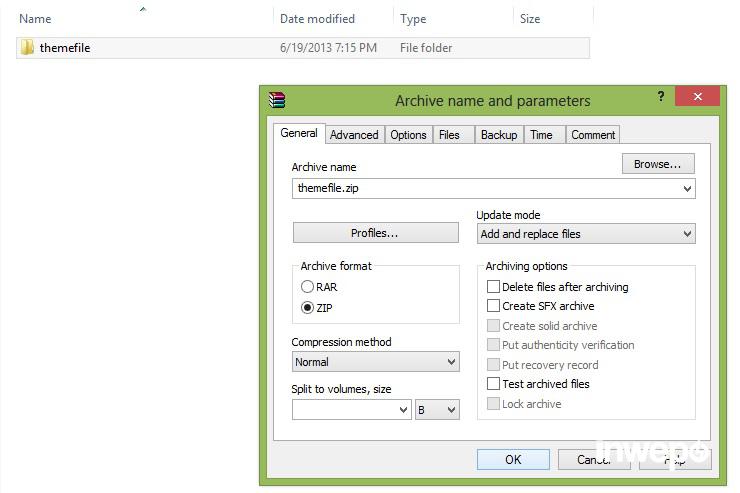Open the Profiles... button

pyautogui.click(x=374, y=233)
